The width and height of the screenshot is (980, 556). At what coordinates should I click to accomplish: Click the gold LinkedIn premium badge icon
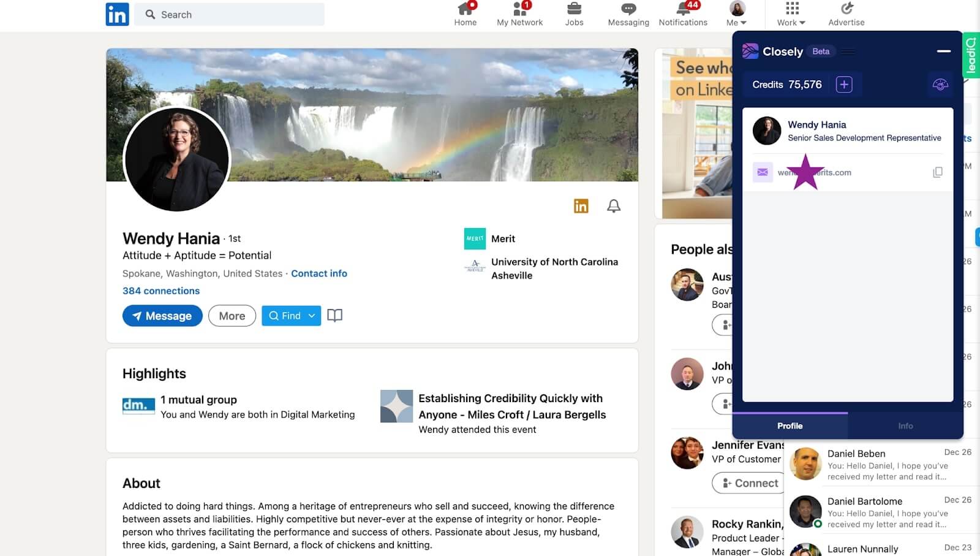pos(581,206)
